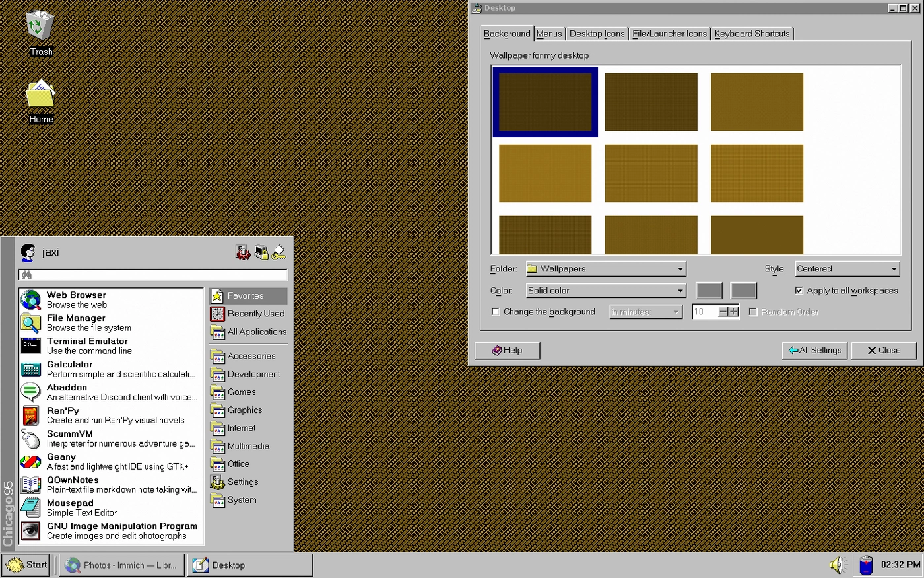This screenshot has width=924, height=578.
Task: Decrease the minutes value with minus
Action: pos(723,312)
